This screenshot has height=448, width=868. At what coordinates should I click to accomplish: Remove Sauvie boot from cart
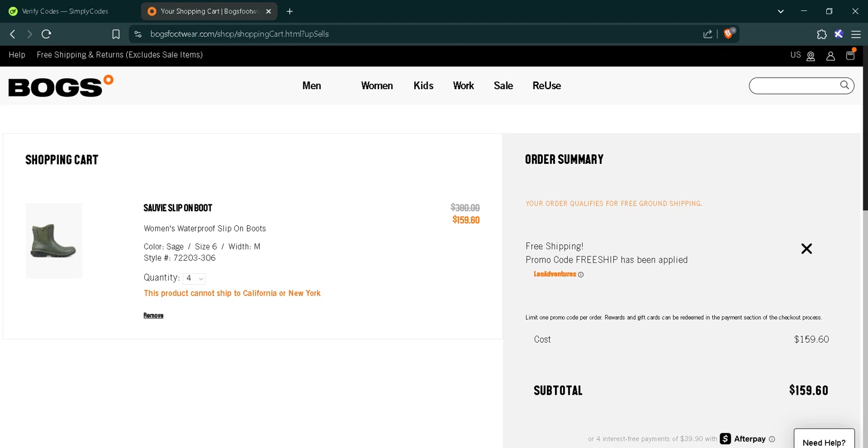click(x=153, y=315)
